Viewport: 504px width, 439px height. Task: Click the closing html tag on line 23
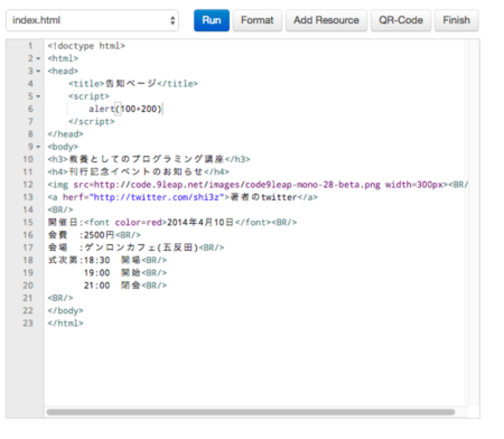66,323
